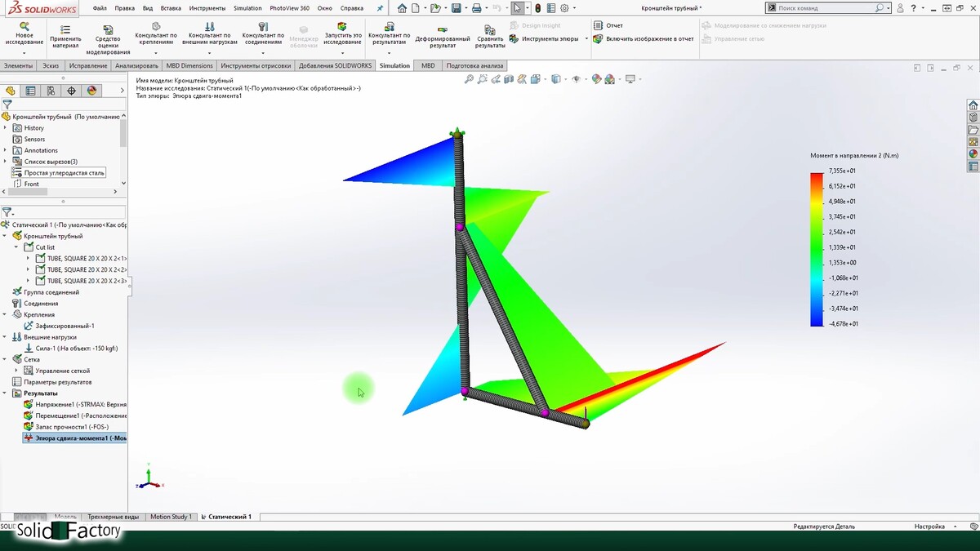Switch to the Эскиз ribbon tab
980x551 pixels.
(51, 65)
